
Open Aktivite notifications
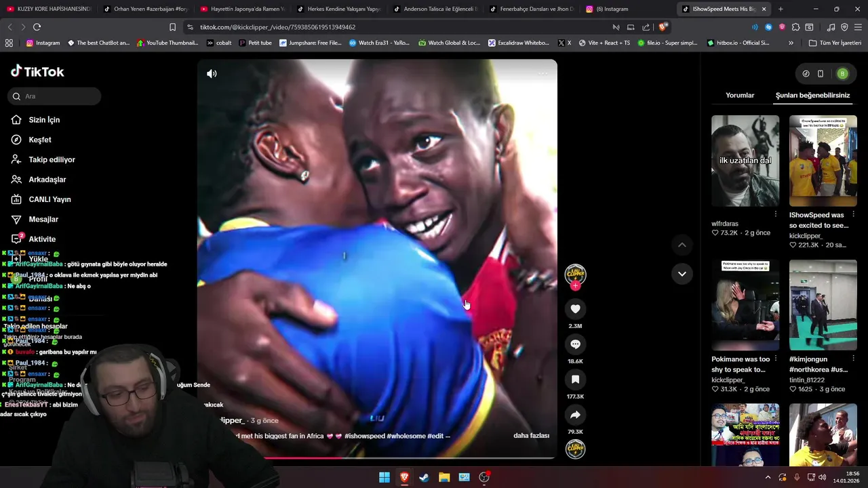click(x=42, y=239)
